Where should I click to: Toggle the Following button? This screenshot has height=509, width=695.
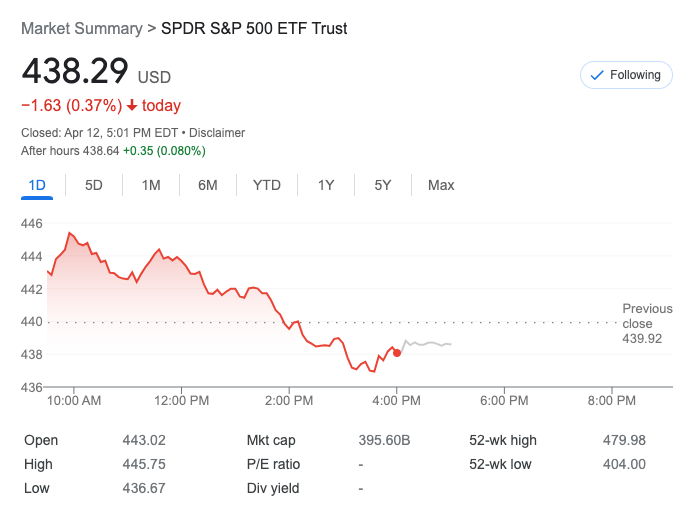(x=626, y=75)
